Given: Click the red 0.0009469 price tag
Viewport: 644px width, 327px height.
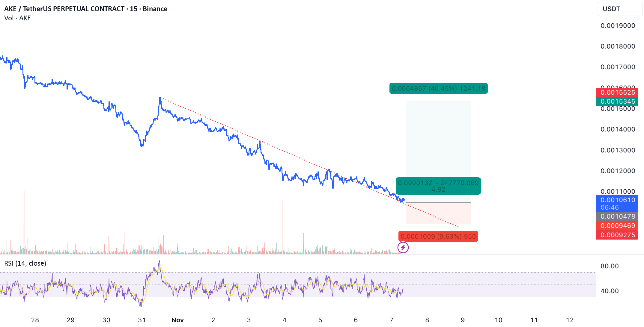Looking at the screenshot, I should [x=617, y=225].
